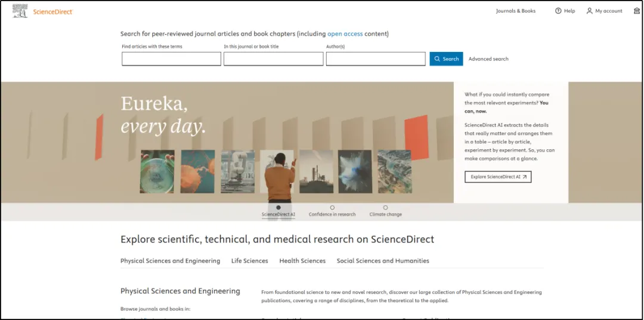The height and width of the screenshot is (320, 644).
Task: Select the ScienceDirect AI carousel dot
Action: tap(278, 208)
